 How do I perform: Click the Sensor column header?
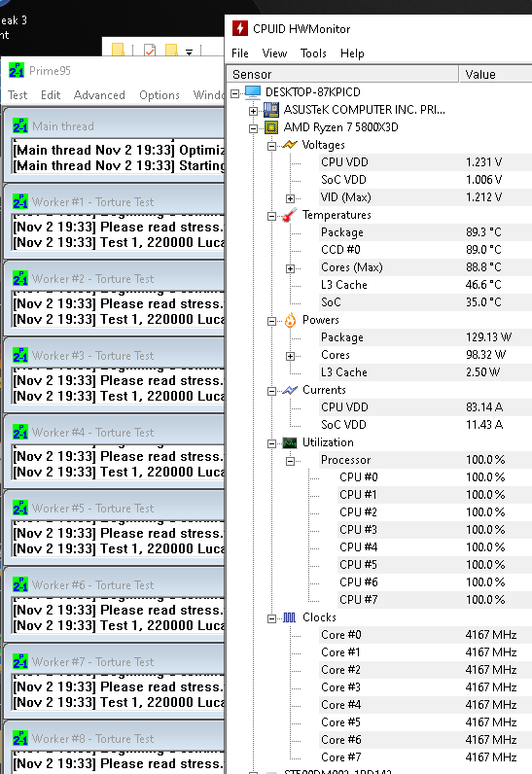(343, 74)
